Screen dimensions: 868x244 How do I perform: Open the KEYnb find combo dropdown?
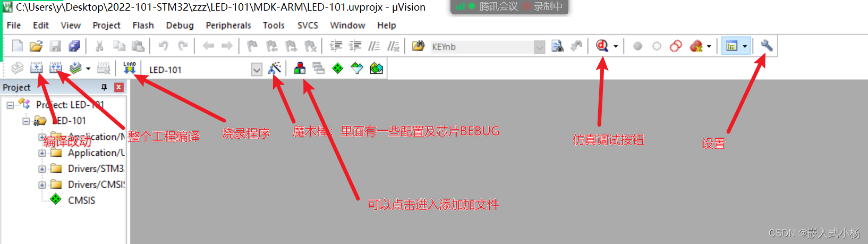[x=539, y=47]
